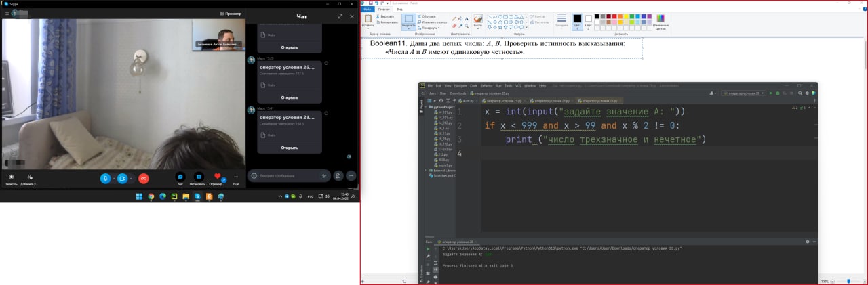Open the Файл tab in Paint
The width and height of the screenshot is (868, 285).
pyautogui.click(x=367, y=9)
